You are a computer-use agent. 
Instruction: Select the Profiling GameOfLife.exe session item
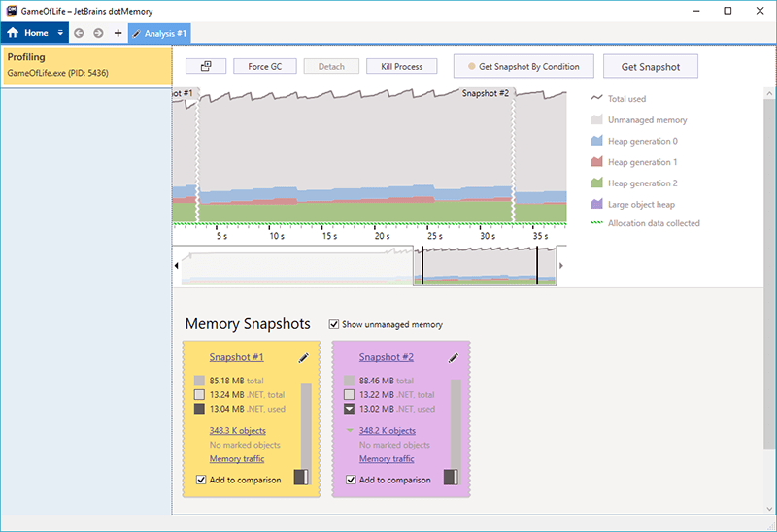pos(84,64)
